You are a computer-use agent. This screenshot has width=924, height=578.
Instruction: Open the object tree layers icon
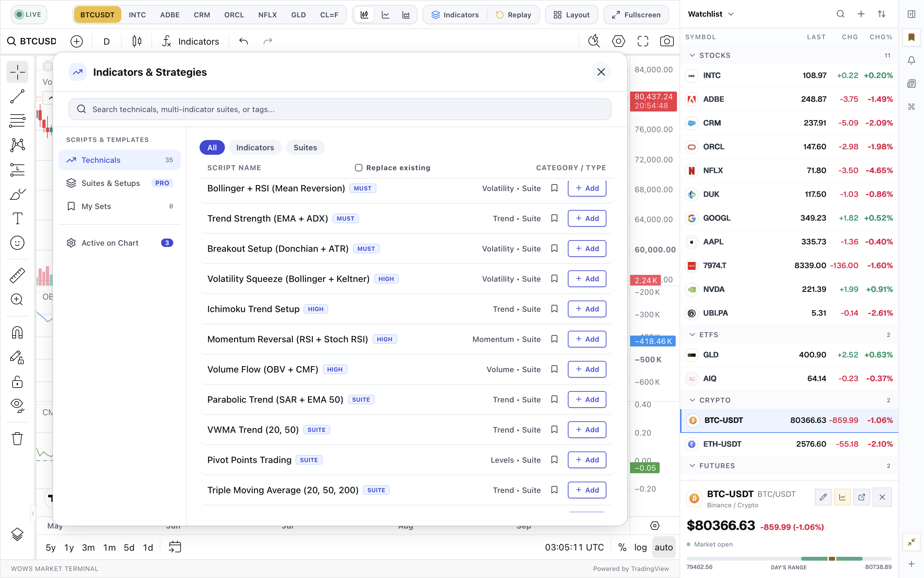17,534
